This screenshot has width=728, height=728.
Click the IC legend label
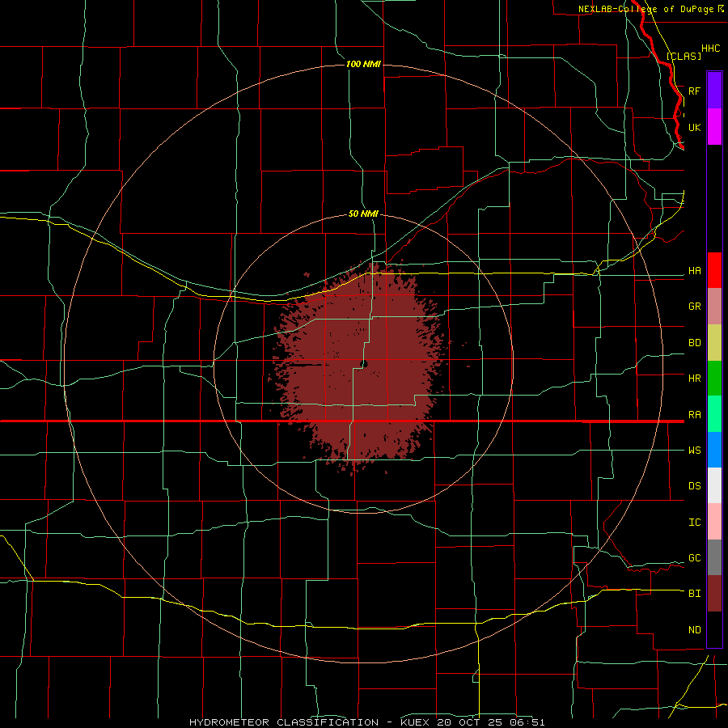[x=694, y=523]
